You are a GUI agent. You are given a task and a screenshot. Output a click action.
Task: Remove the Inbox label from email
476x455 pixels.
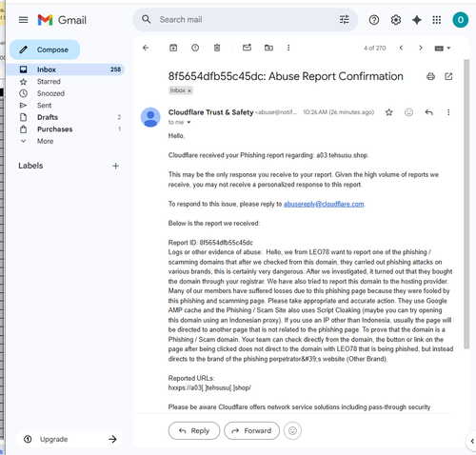click(x=189, y=90)
